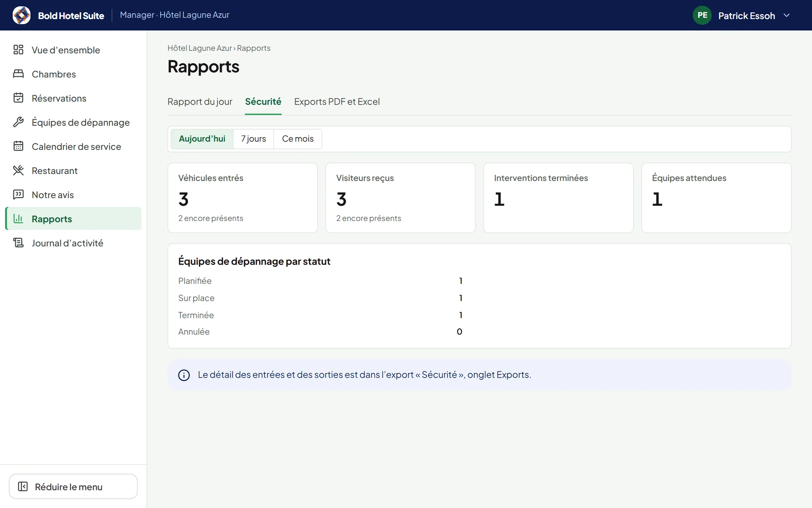Click the Bold Hotel Suite logo icon
Image resolution: width=812 pixels, height=508 pixels.
point(22,15)
